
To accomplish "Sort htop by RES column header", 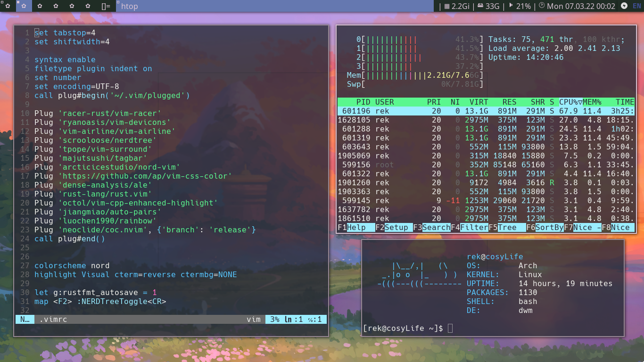I will click(x=510, y=102).
